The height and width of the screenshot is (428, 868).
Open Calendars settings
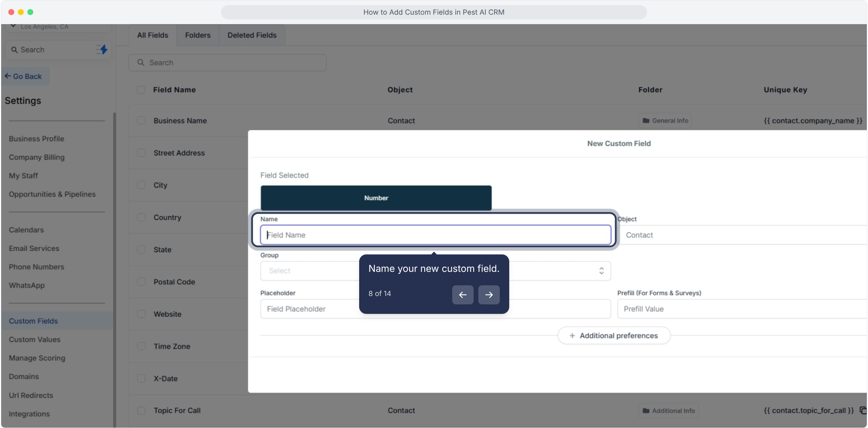(27, 230)
